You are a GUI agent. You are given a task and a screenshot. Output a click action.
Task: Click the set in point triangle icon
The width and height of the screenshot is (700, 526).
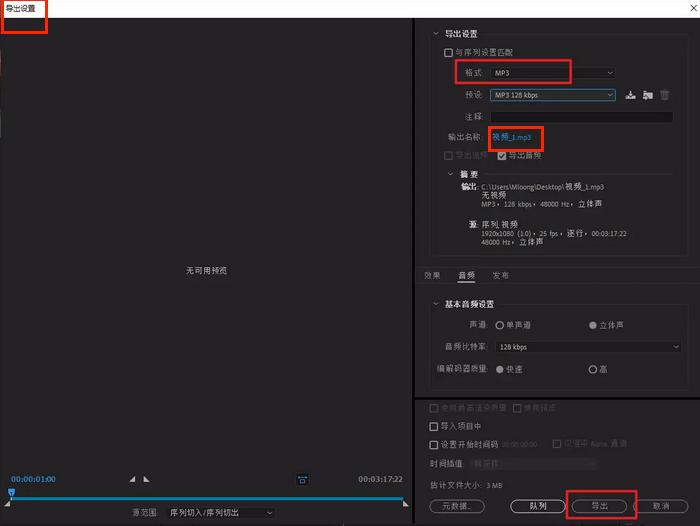coord(132,479)
